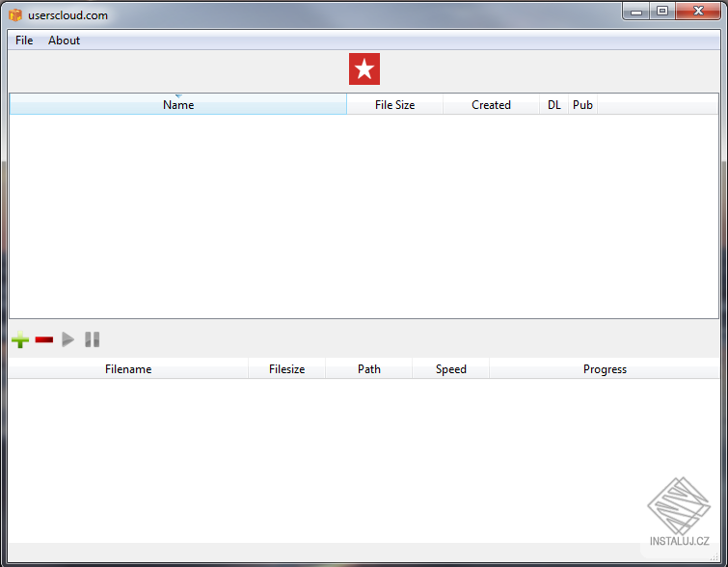
Task: Click the red star icon
Action: click(x=364, y=68)
